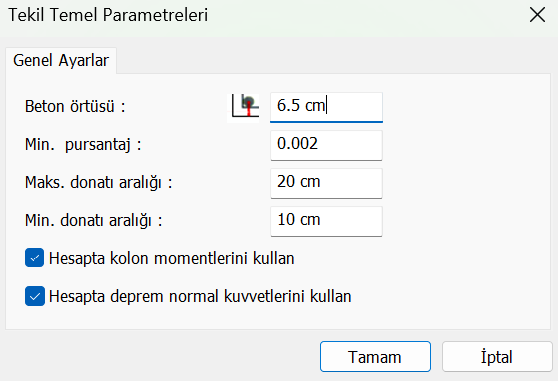The width and height of the screenshot is (558, 381).
Task: Select the Min. pursantaj input box
Action: pos(326,145)
